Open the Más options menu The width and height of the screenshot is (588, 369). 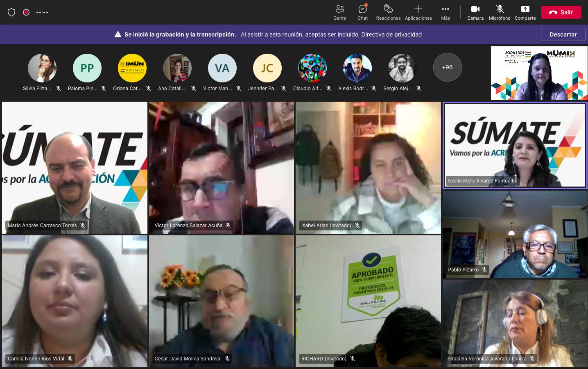(446, 12)
